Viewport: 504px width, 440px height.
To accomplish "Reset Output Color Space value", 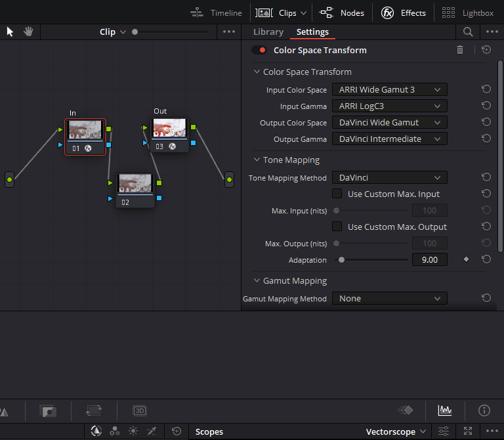I will point(486,122).
